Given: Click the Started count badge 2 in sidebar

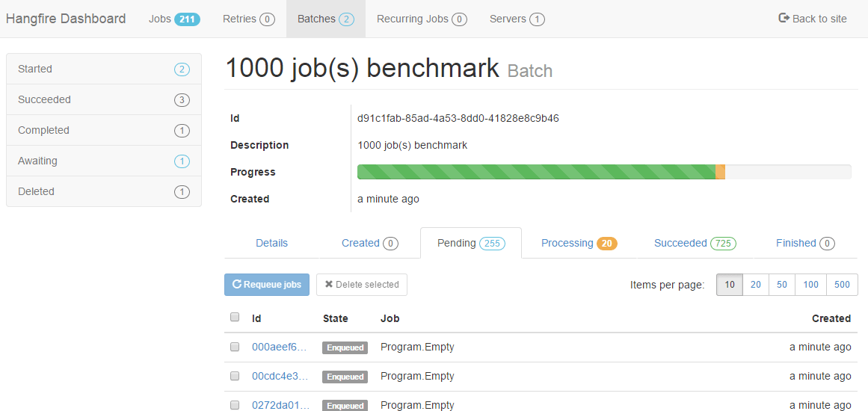Looking at the screenshot, I should pos(182,69).
